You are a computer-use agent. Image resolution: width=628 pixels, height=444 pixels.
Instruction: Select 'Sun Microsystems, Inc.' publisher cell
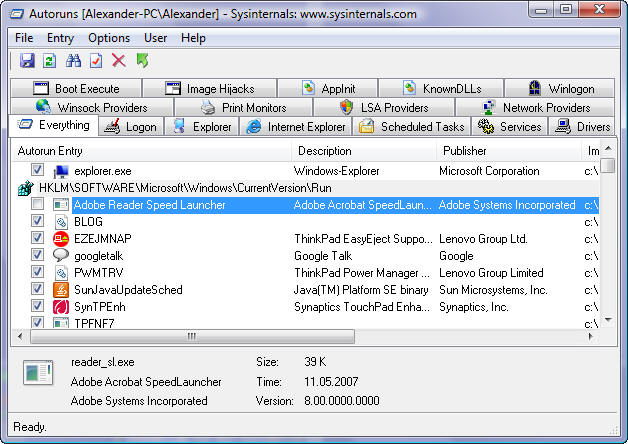pos(493,290)
